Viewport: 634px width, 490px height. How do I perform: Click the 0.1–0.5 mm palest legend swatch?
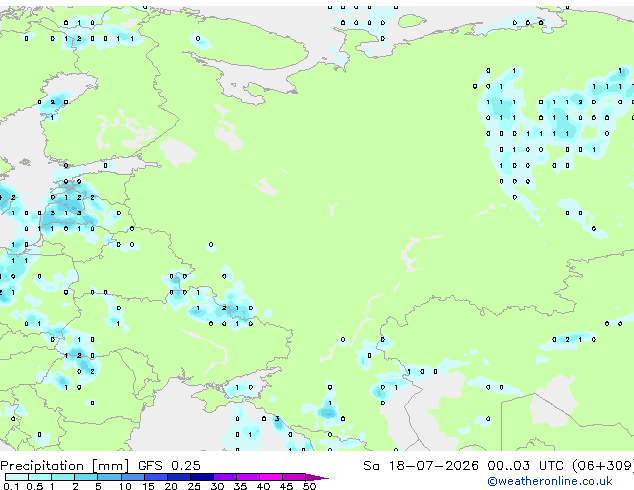pyautogui.click(x=17, y=477)
